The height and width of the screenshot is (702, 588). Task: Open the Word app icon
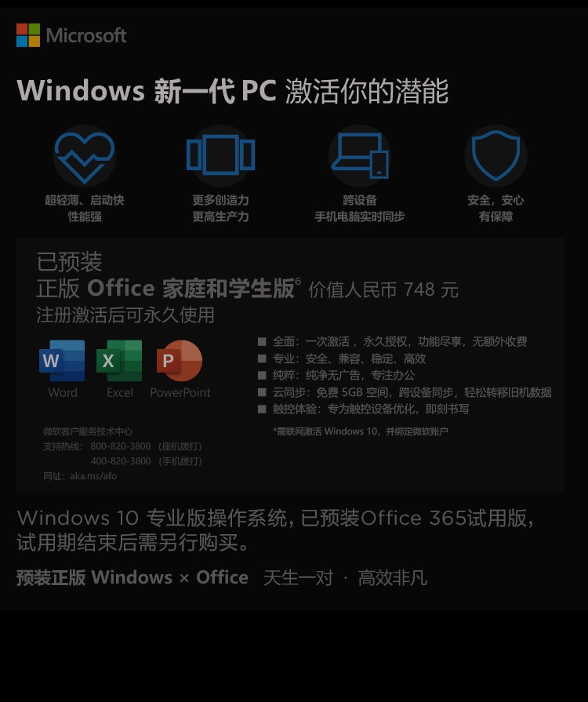click(x=62, y=360)
